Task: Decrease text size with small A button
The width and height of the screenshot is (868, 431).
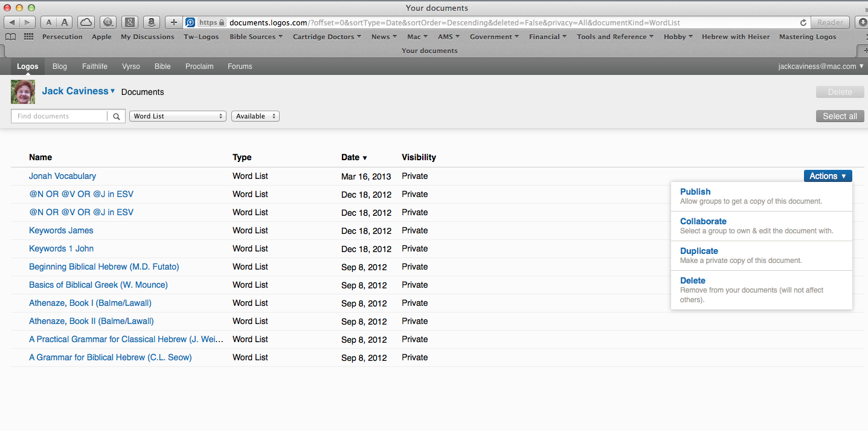Action: [49, 22]
